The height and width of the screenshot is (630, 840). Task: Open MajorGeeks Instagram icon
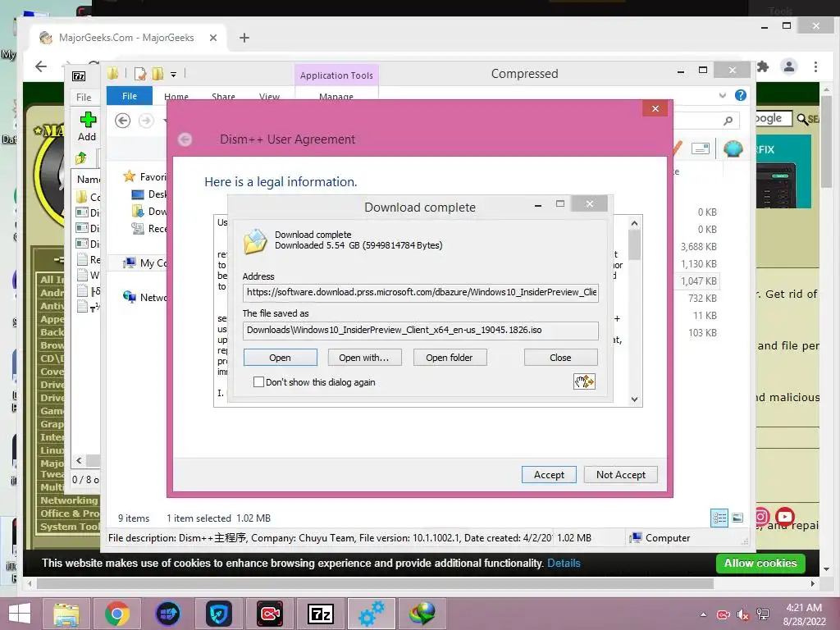click(x=762, y=517)
